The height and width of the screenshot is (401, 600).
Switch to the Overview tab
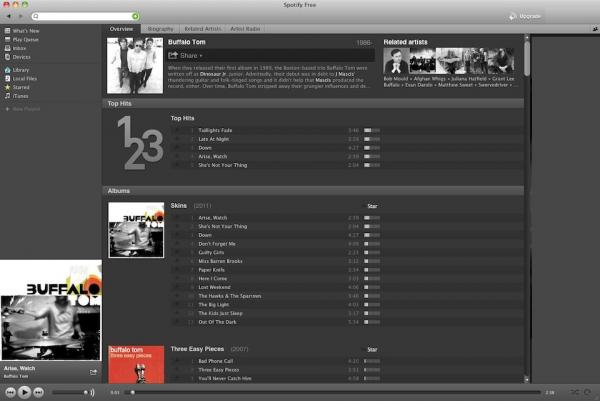click(x=121, y=29)
